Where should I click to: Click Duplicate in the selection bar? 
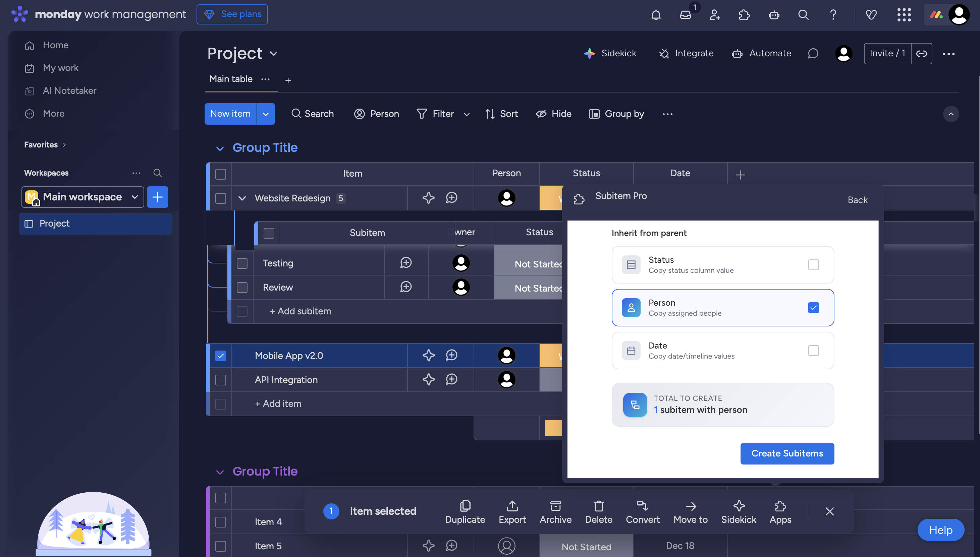(x=465, y=512)
